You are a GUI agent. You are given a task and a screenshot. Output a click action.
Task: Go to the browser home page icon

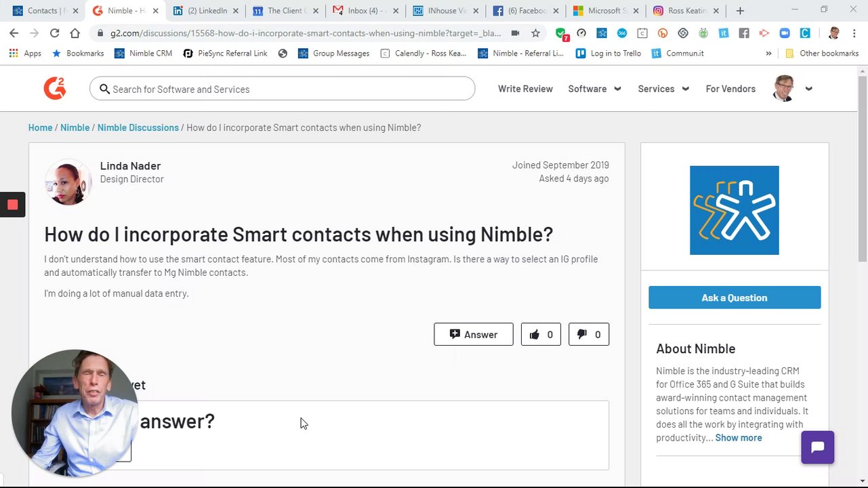point(75,33)
